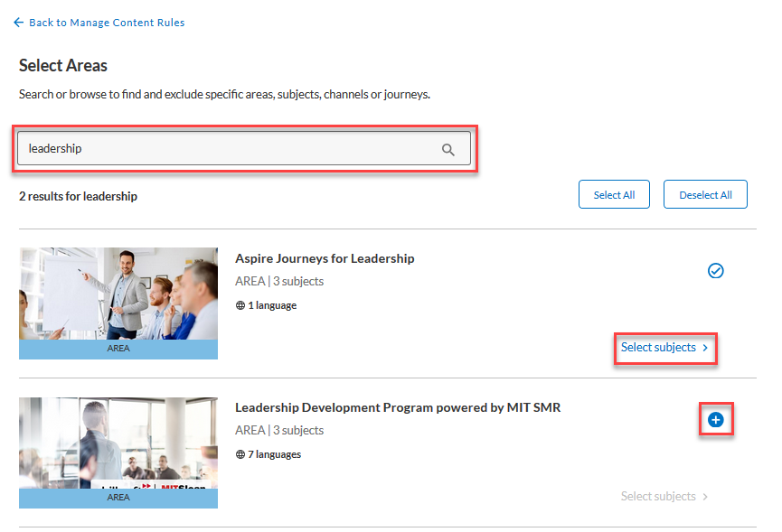Click the Leadership Development Program powered by MIT SMR title

click(x=398, y=407)
